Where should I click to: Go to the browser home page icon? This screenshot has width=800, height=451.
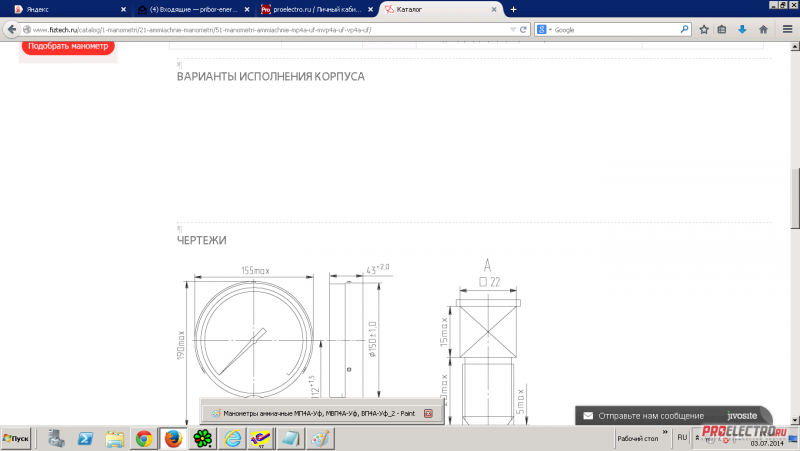763,30
